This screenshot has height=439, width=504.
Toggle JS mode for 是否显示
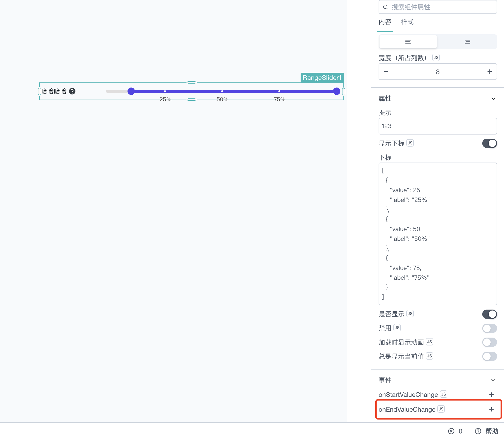coord(410,314)
